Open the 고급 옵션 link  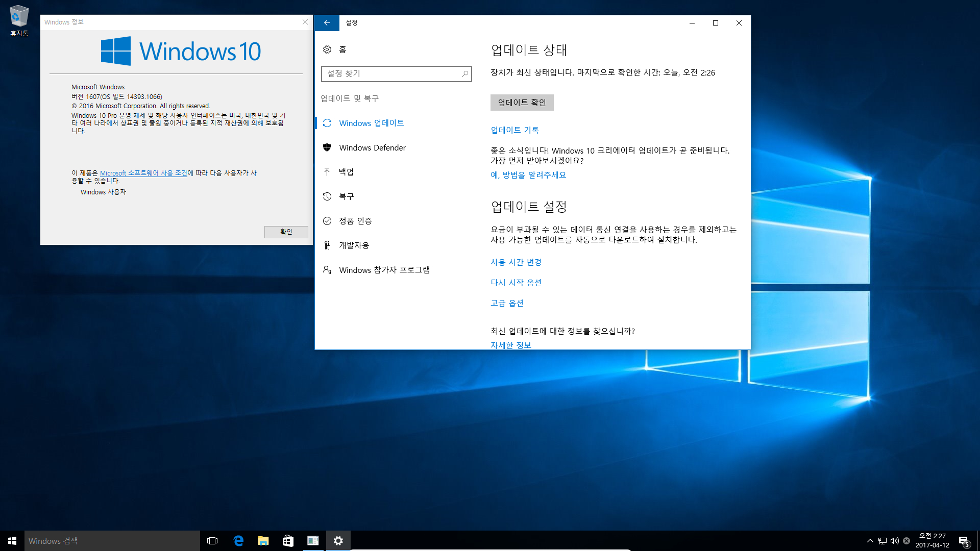[507, 303]
